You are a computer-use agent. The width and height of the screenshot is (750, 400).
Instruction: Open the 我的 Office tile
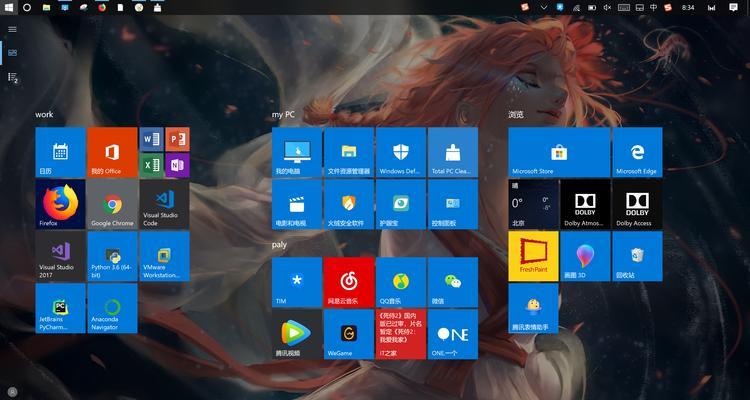[x=112, y=152]
